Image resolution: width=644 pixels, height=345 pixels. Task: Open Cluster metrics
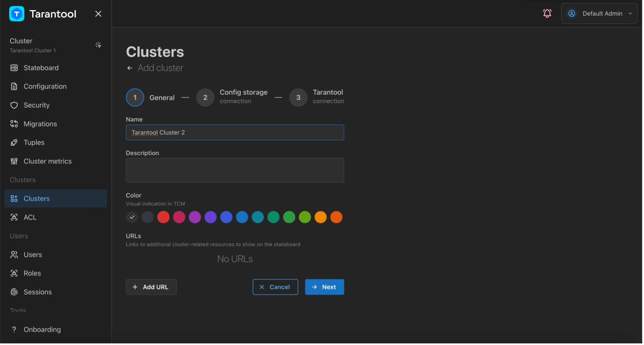[56, 161]
